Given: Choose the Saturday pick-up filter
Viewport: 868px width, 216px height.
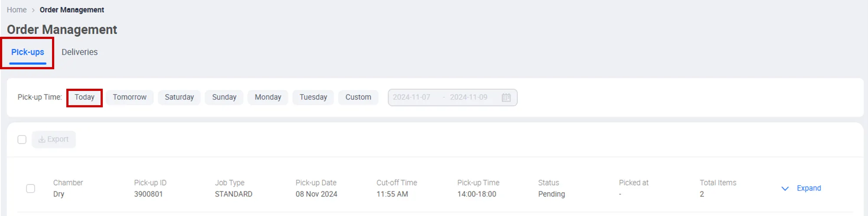Looking at the screenshot, I should pos(179,97).
